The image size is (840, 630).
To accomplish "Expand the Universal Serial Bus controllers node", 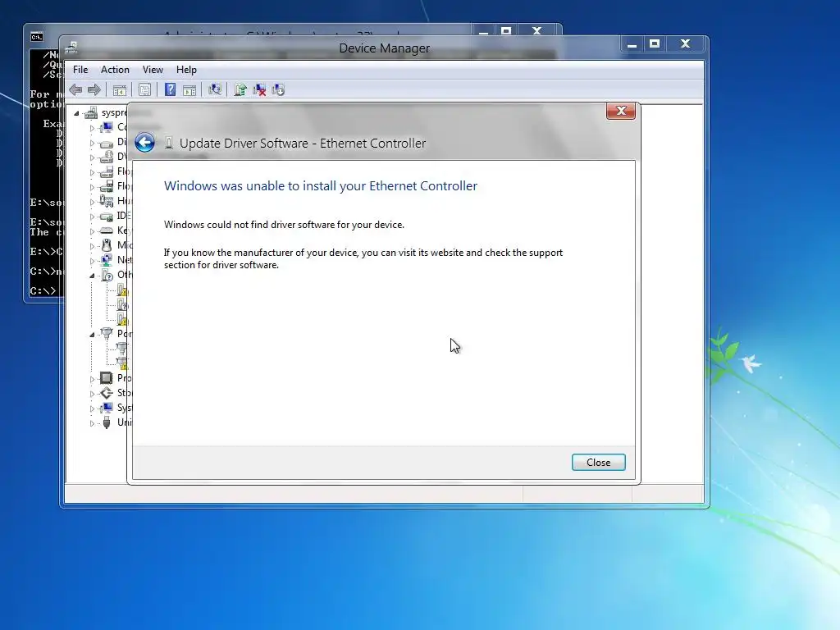I will tap(92, 423).
